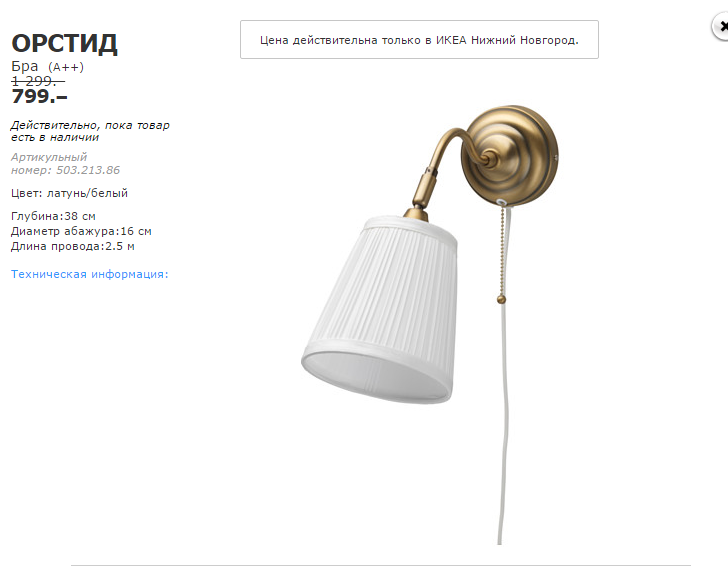Close the product popup with X icon
Image resolution: width=728 pixels, height=566 pixels.
pyautogui.click(x=721, y=26)
